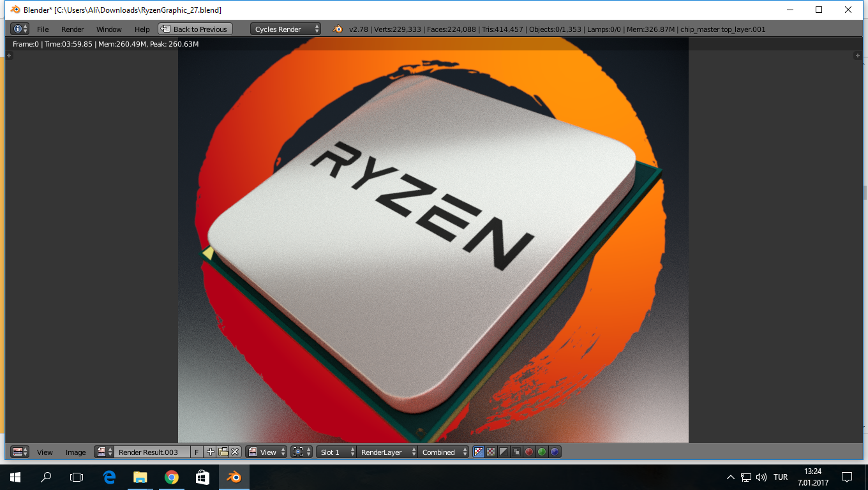Open the RenderLayer dropdown
868x490 pixels.
pyautogui.click(x=387, y=452)
